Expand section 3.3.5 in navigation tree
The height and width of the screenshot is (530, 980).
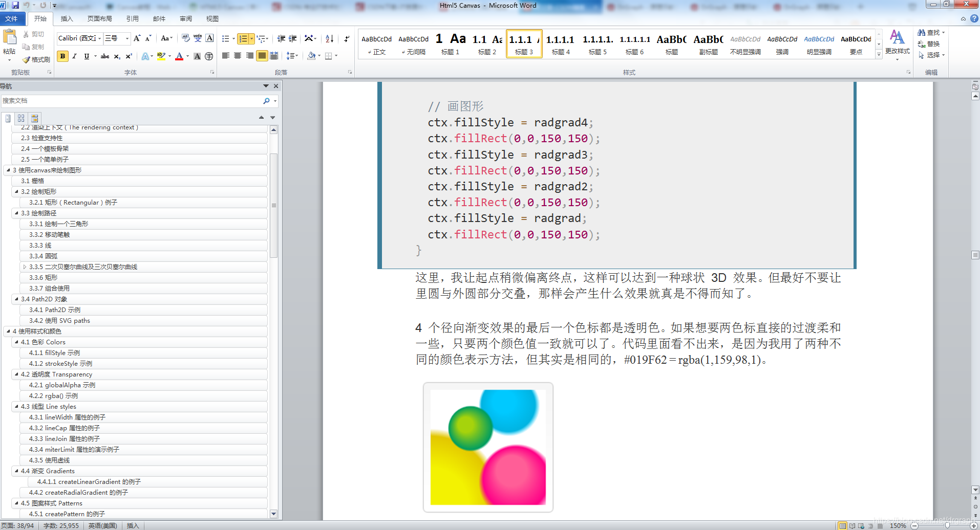click(25, 267)
